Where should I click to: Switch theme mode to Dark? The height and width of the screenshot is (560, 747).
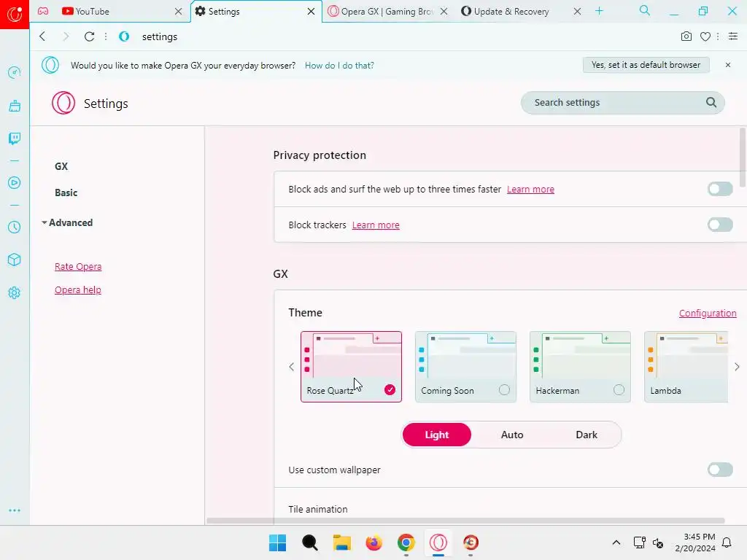point(587,435)
